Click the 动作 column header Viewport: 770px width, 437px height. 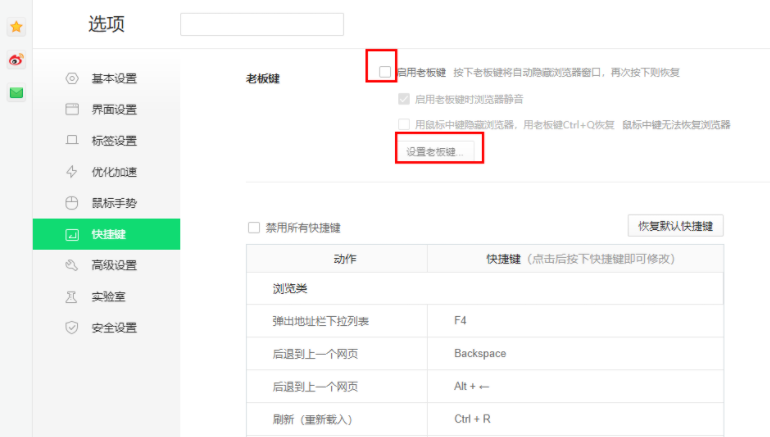(337, 259)
